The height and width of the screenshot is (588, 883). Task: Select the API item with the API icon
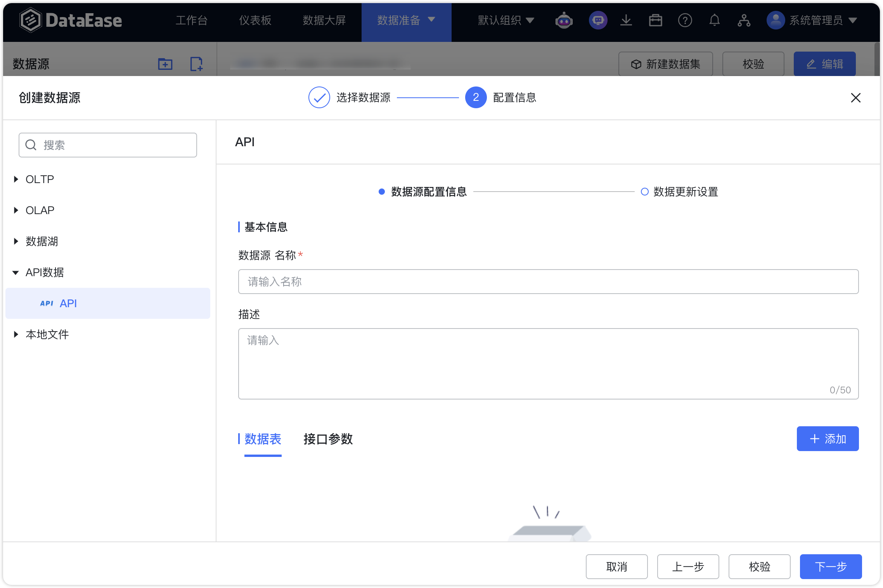[68, 303]
